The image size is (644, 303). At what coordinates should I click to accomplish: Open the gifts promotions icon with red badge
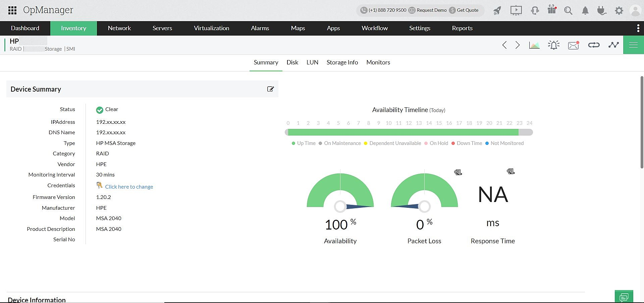point(551,10)
